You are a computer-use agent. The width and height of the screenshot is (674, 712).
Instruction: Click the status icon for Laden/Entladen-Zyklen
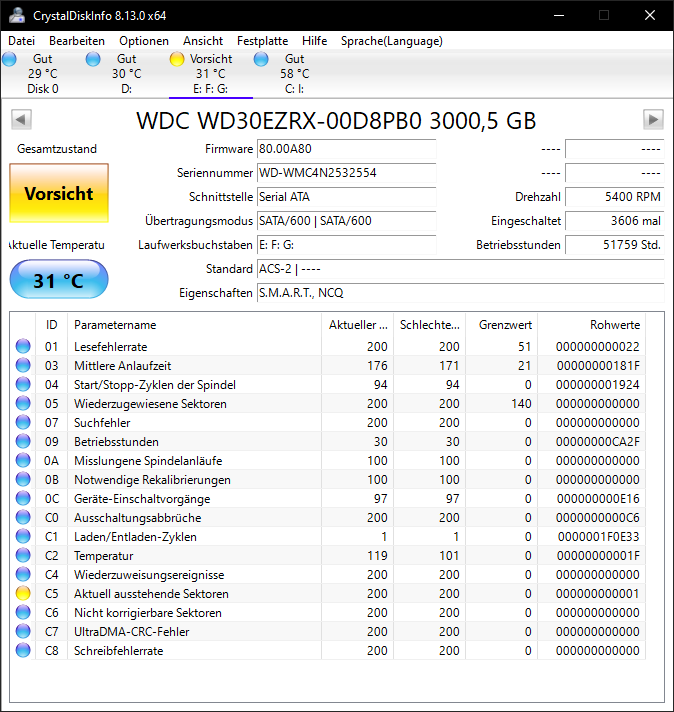(23, 537)
